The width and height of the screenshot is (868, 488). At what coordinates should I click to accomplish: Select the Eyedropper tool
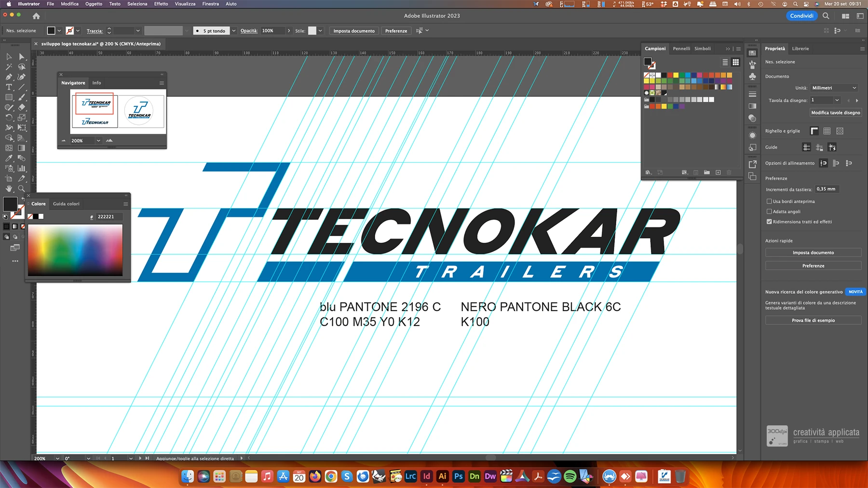9,158
